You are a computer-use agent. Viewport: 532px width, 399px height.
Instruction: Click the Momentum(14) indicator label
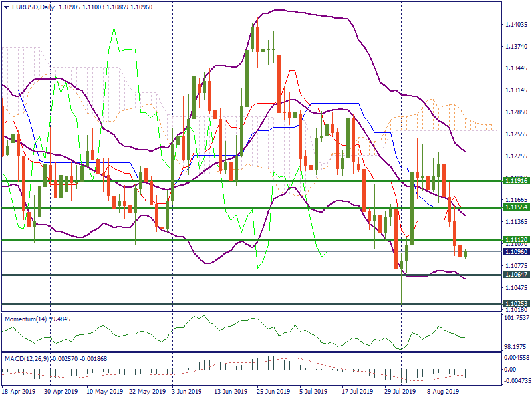[28, 319]
